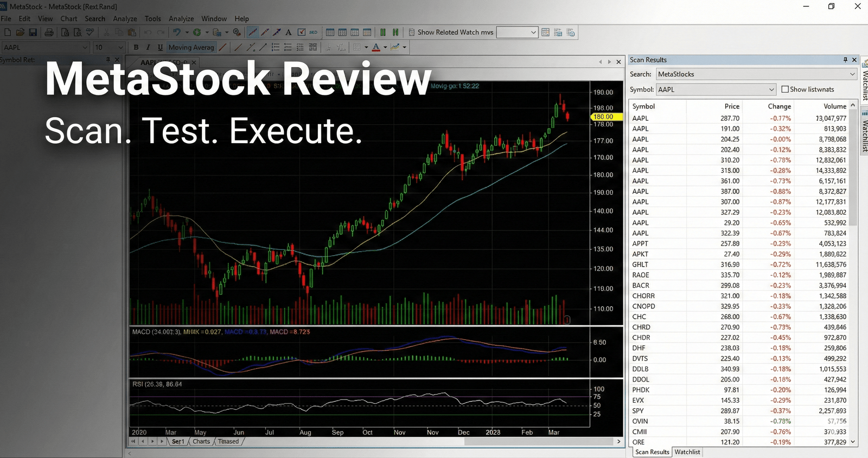This screenshot has height=458, width=868.
Task: Open the Related Watch dropdown box
Action: tap(517, 33)
